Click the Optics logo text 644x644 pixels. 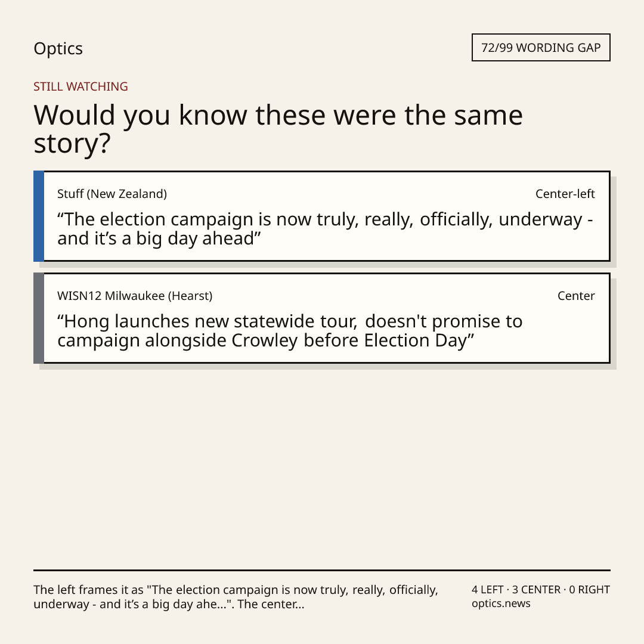click(58, 48)
